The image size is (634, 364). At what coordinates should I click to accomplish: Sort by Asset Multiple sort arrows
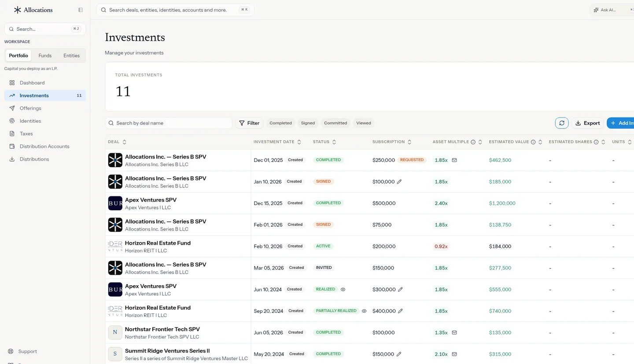point(480,142)
